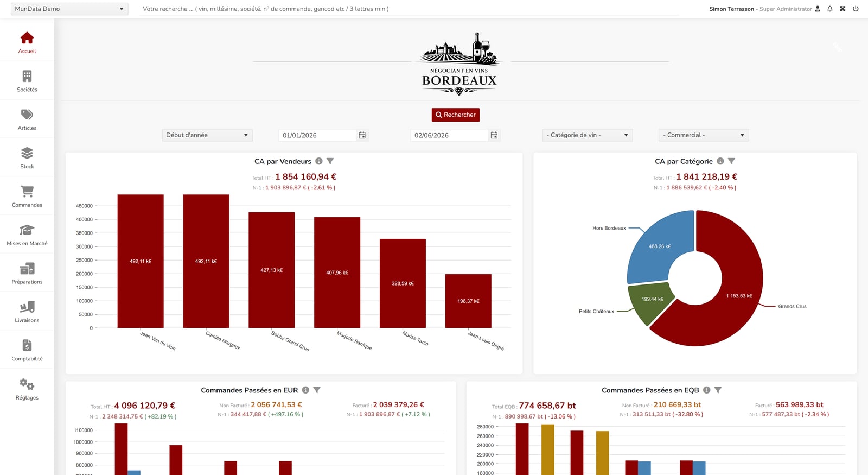The width and height of the screenshot is (868, 475).
Task: Open Commandes cart icon
Action: [27, 192]
